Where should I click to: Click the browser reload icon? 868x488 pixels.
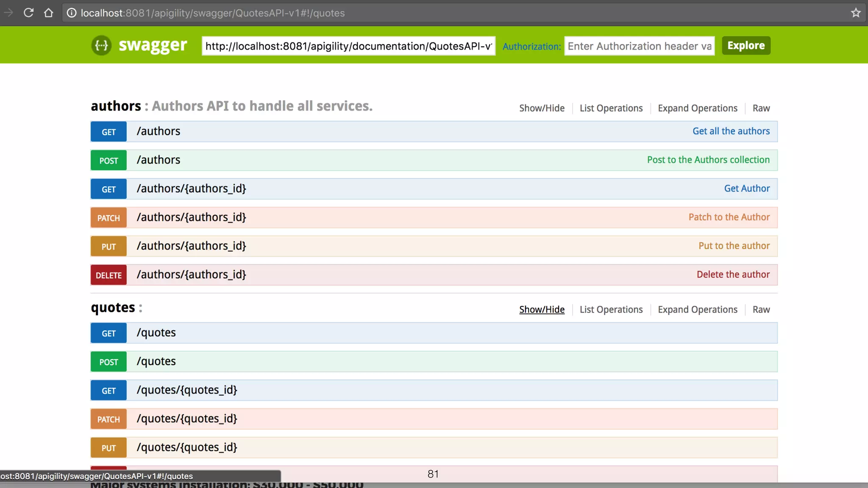click(x=28, y=13)
